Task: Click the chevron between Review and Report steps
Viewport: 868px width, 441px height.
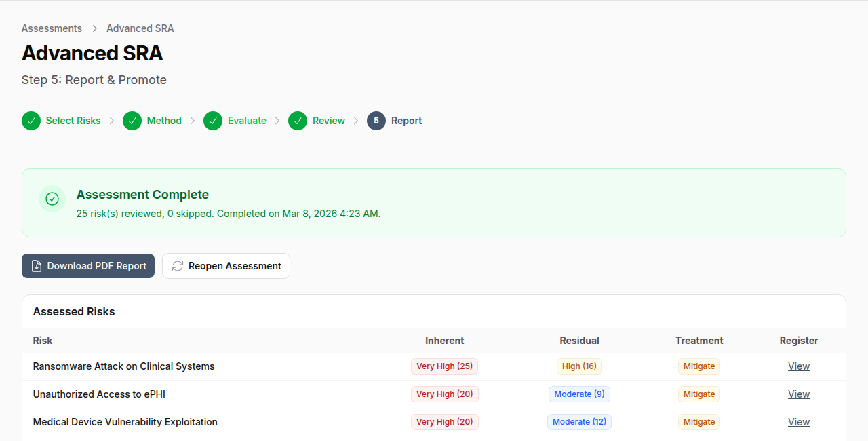Action: tap(357, 120)
